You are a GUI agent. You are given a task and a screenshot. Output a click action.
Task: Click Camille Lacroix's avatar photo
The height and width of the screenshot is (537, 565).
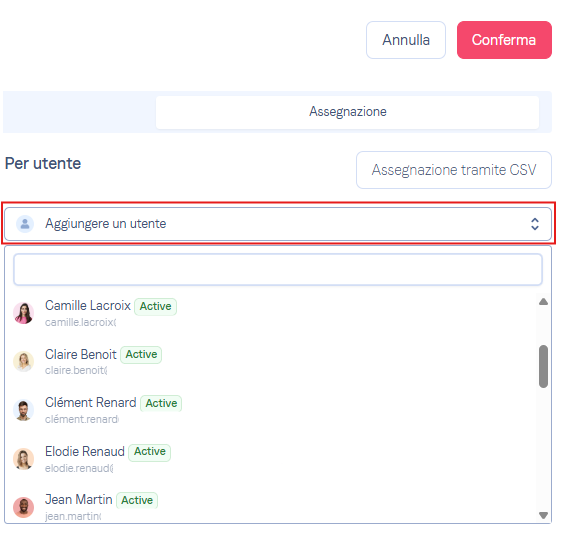pos(23,313)
